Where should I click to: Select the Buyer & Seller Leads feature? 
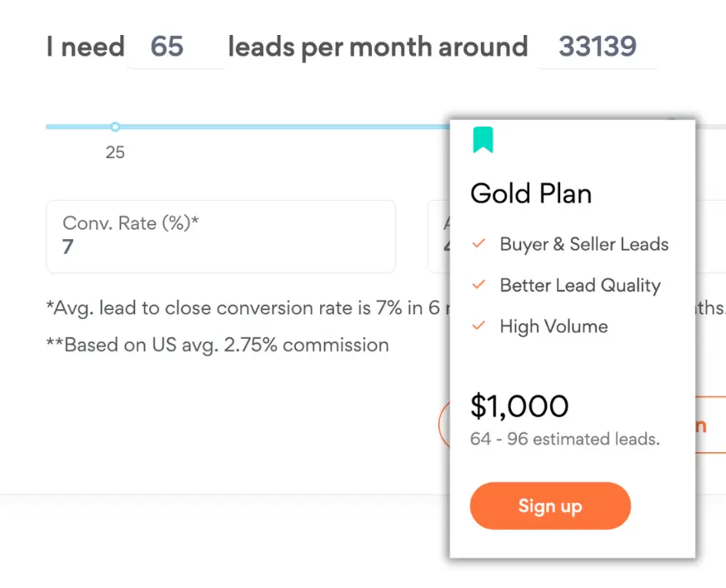tap(584, 244)
